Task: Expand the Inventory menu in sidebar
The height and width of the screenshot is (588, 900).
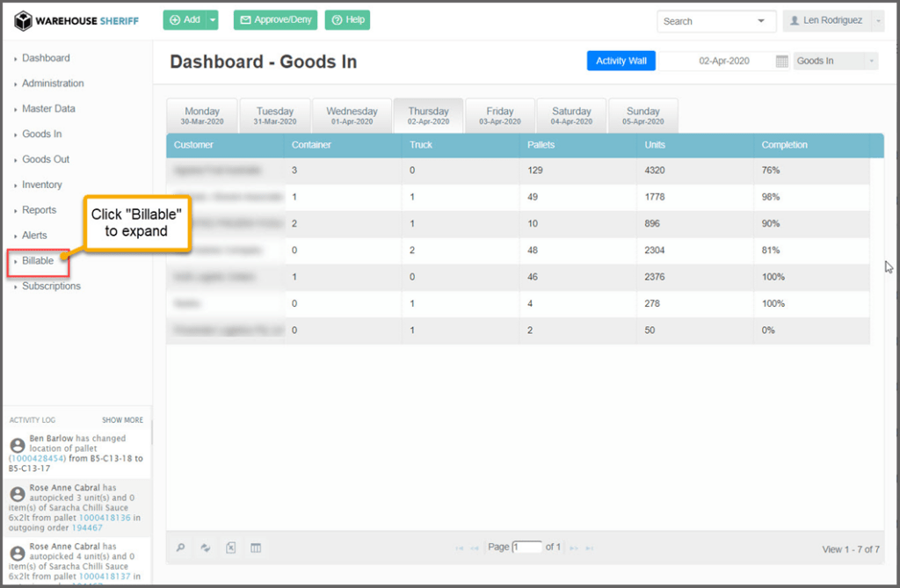Action: click(x=41, y=185)
